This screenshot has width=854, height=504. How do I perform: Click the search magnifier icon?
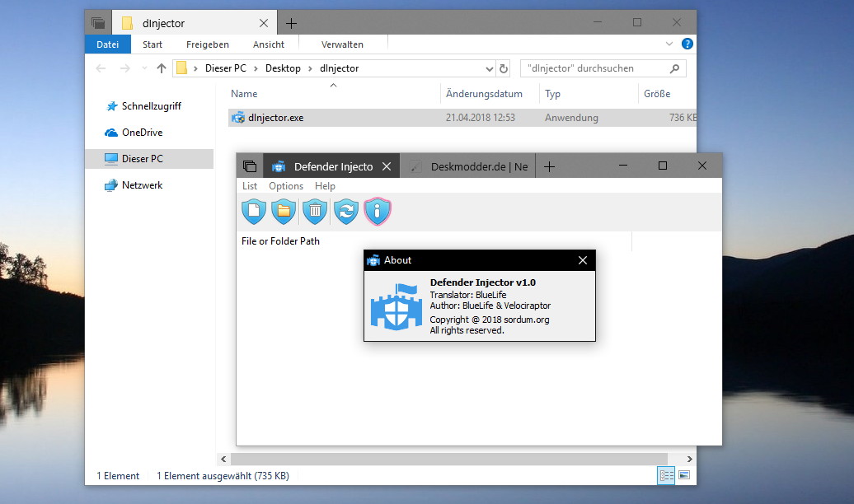coord(675,68)
